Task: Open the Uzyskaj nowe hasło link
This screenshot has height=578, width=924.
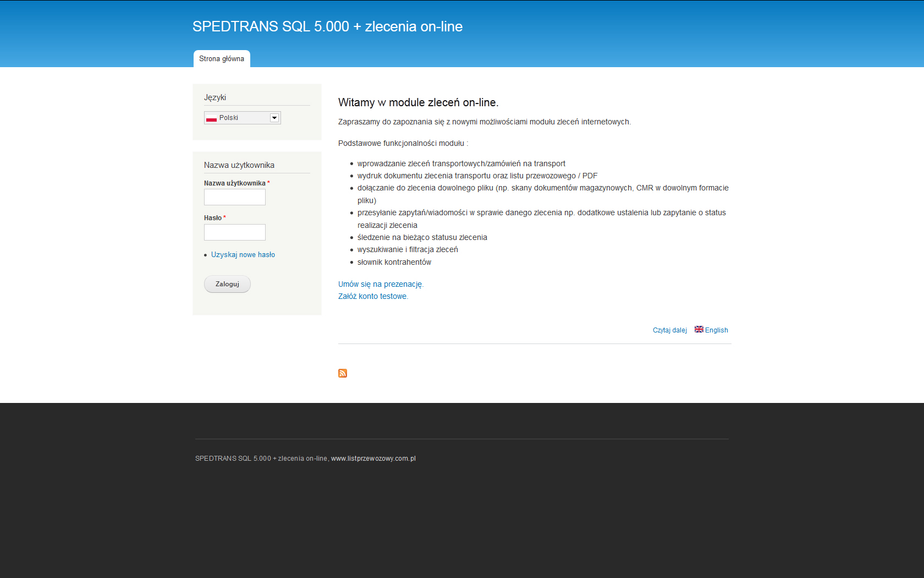Action: [x=243, y=255]
